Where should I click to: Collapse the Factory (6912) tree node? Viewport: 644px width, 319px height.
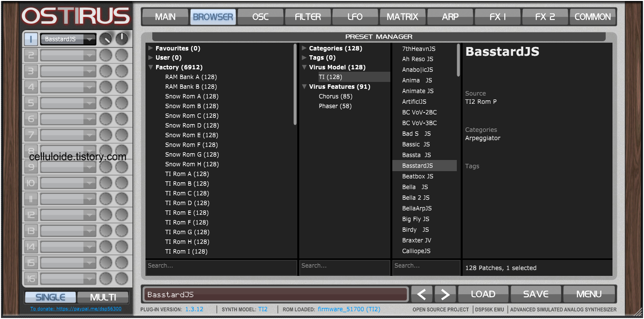pyautogui.click(x=151, y=67)
